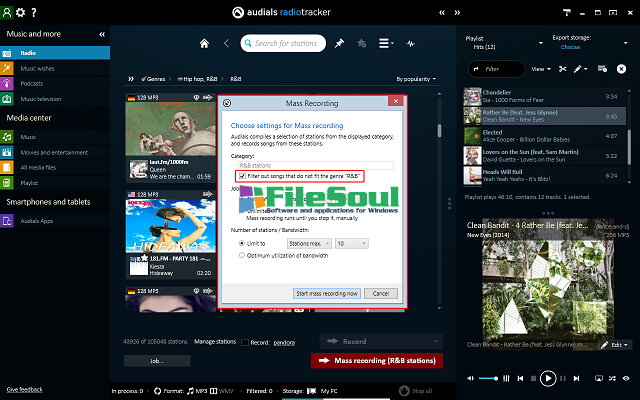Select the Elected track by Alice Cooper
Screen dimensions: 640x400
click(x=544, y=136)
